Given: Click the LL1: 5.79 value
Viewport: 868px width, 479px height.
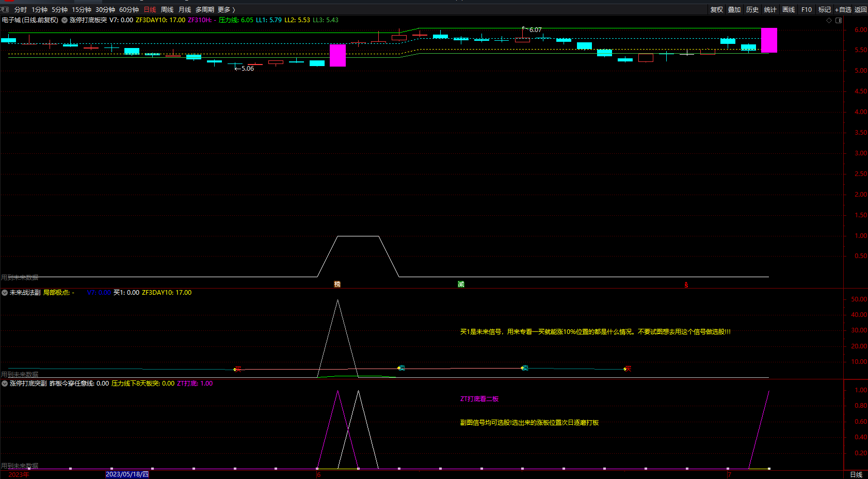Looking at the screenshot, I should click(269, 20).
